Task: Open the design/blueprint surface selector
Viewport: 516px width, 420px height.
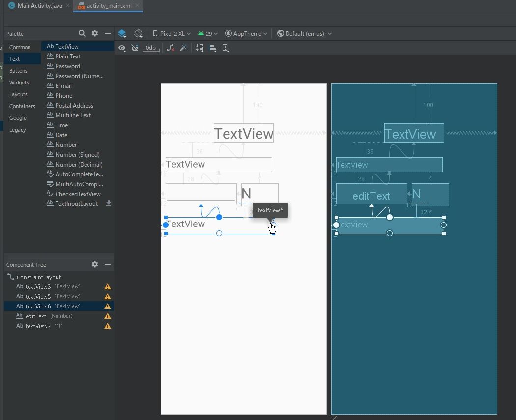Action: 121,33
